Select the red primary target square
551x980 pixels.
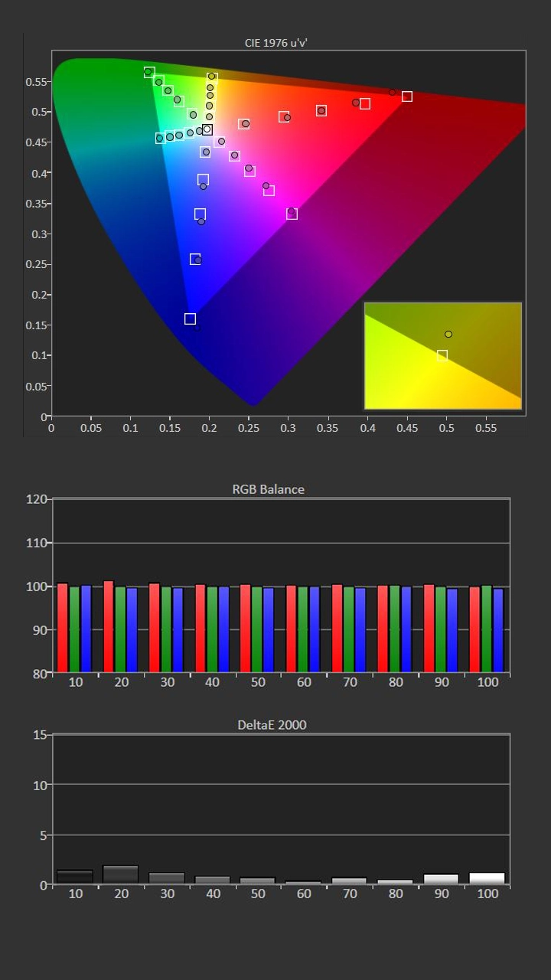point(407,96)
